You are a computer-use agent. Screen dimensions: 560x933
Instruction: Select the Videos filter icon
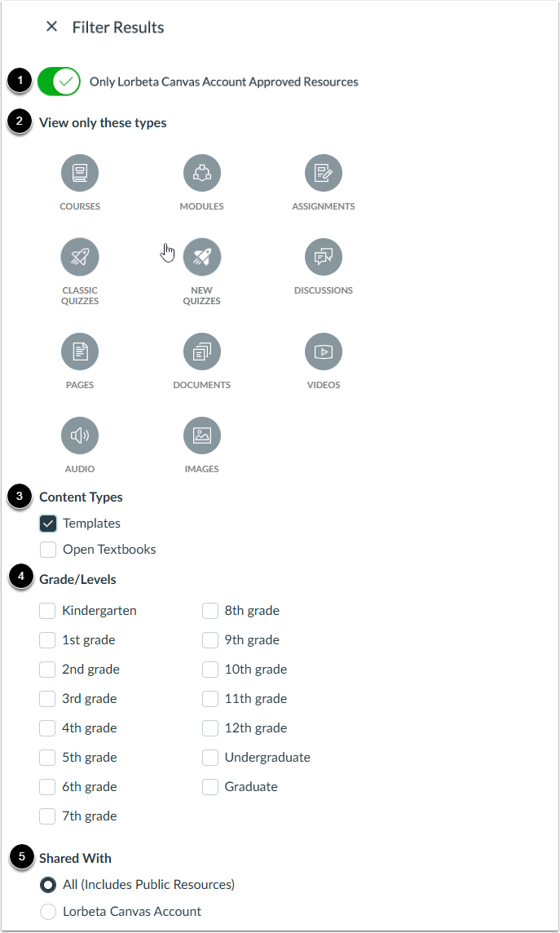(x=324, y=351)
